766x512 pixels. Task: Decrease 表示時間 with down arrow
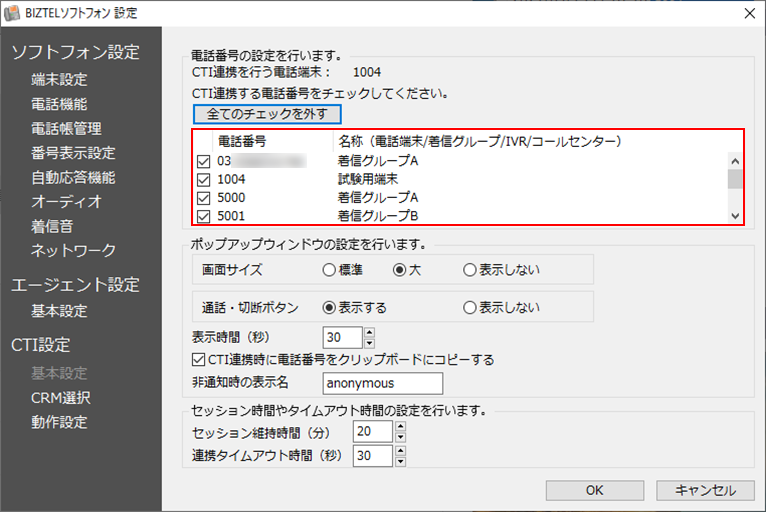pos(369,343)
